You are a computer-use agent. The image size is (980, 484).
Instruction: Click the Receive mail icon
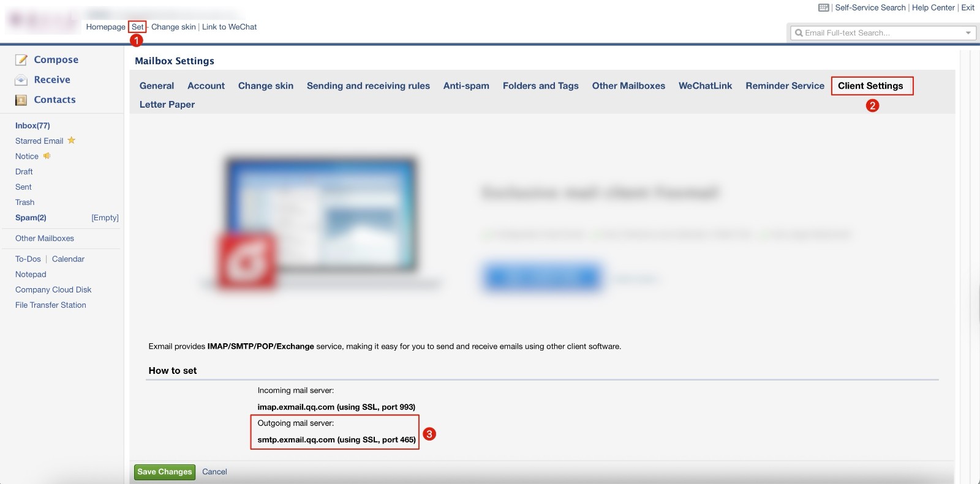(21, 80)
